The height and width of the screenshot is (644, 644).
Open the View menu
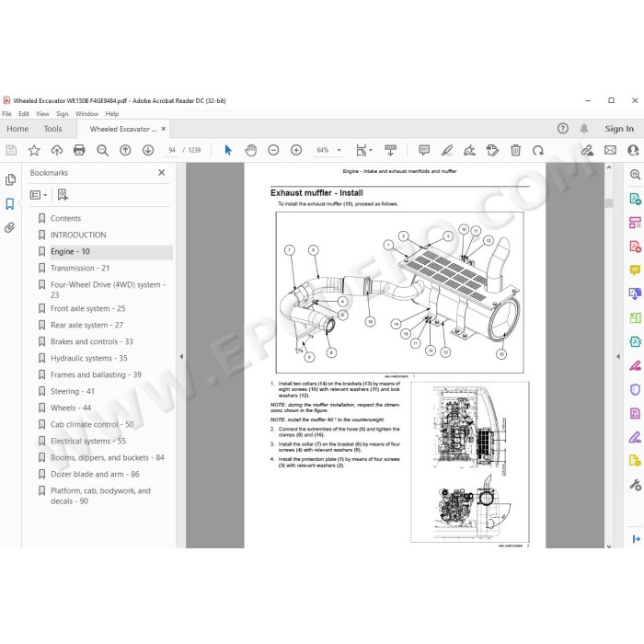pyautogui.click(x=42, y=114)
